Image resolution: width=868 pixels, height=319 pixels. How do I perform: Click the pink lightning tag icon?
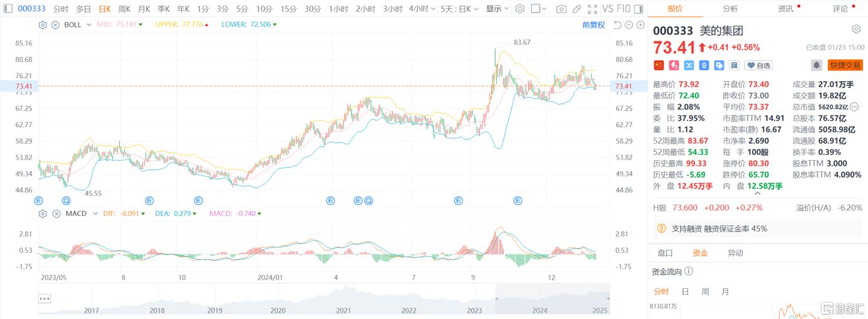674,65
